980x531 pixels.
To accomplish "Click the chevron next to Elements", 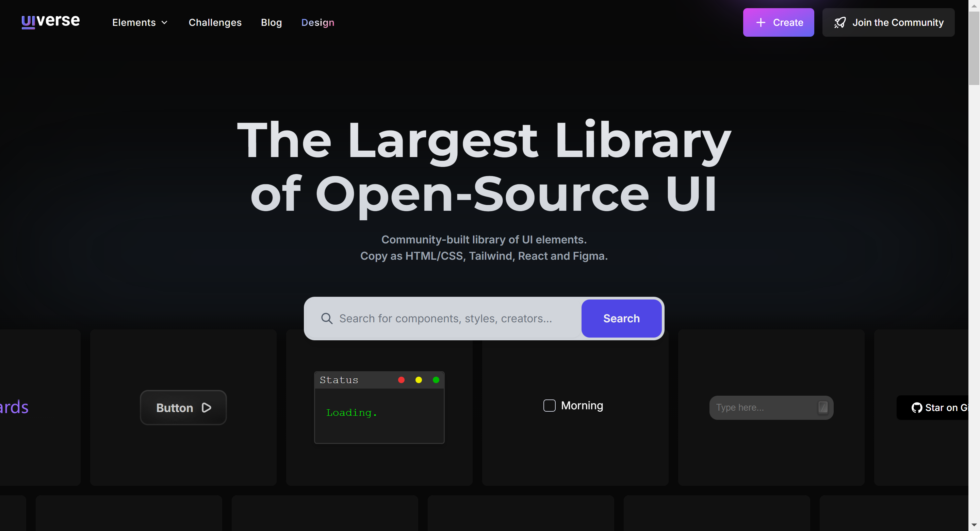I will coord(164,23).
